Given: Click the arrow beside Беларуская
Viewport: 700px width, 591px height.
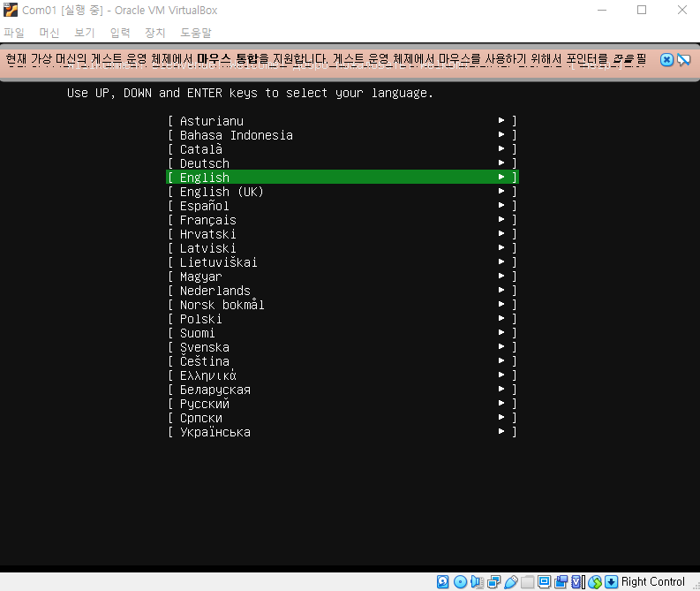Looking at the screenshot, I should click(501, 389).
